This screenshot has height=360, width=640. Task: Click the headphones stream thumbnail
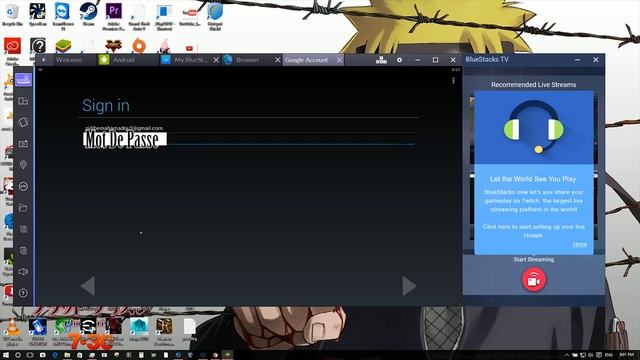[x=533, y=128]
